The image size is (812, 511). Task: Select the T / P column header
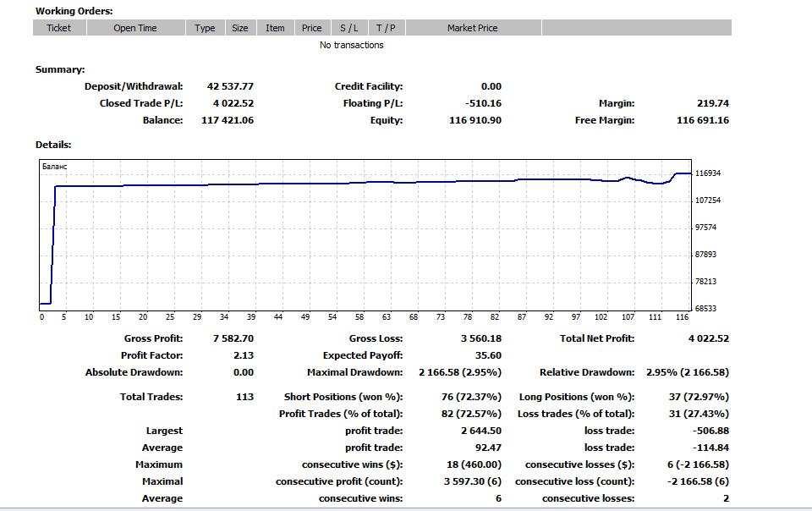386,28
